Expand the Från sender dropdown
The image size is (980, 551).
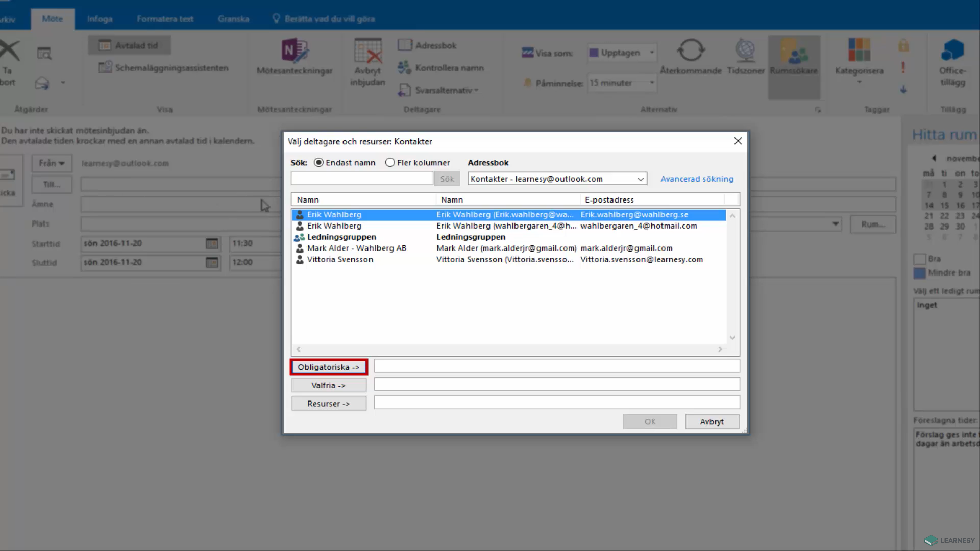click(x=52, y=163)
